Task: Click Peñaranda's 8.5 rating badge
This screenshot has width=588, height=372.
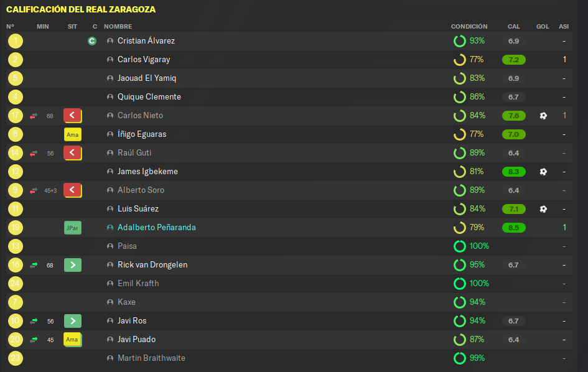Action: coord(514,228)
